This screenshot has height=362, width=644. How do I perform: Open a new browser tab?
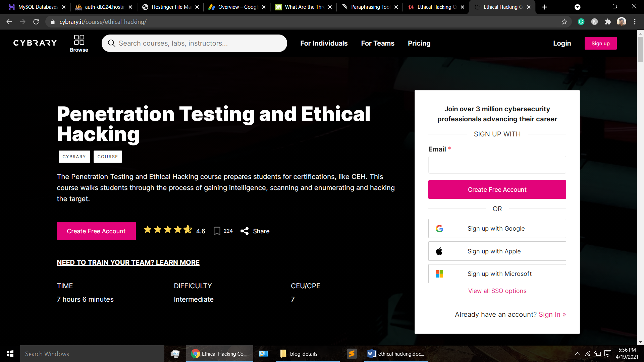pyautogui.click(x=544, y=7)
